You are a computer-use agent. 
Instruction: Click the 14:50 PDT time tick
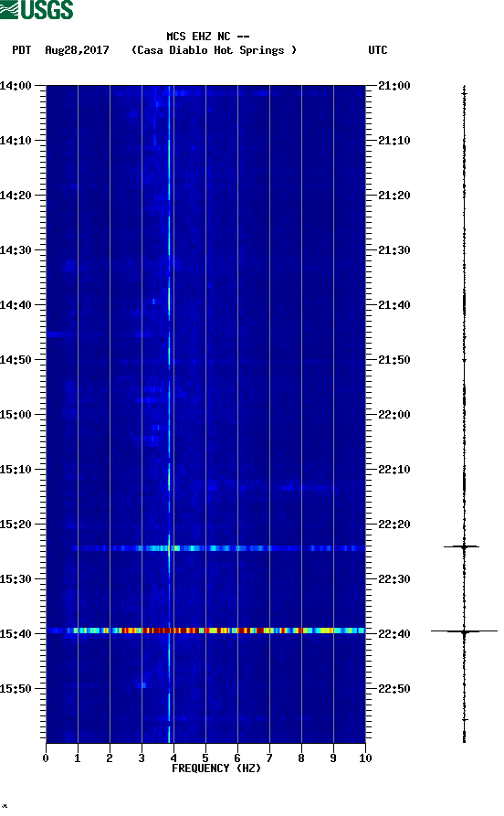(x=16, y=360)
